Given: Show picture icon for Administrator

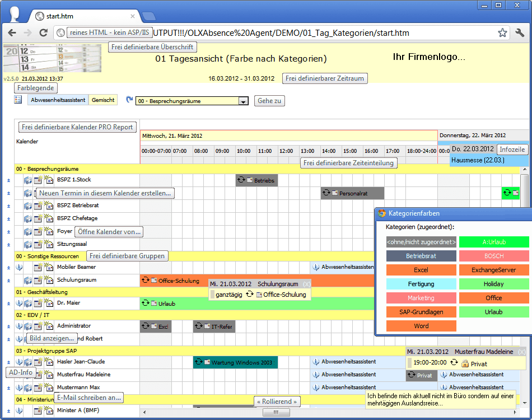Looking at the screenshot, I should (28, 326).
